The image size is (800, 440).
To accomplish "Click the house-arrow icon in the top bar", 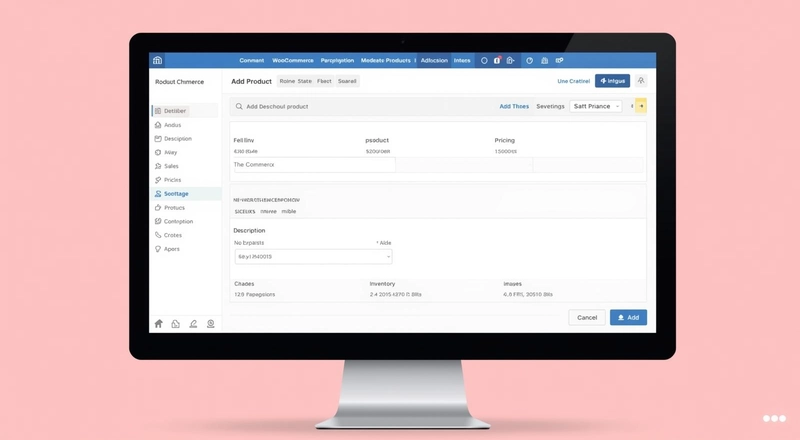I will click(x=510, y=60).
